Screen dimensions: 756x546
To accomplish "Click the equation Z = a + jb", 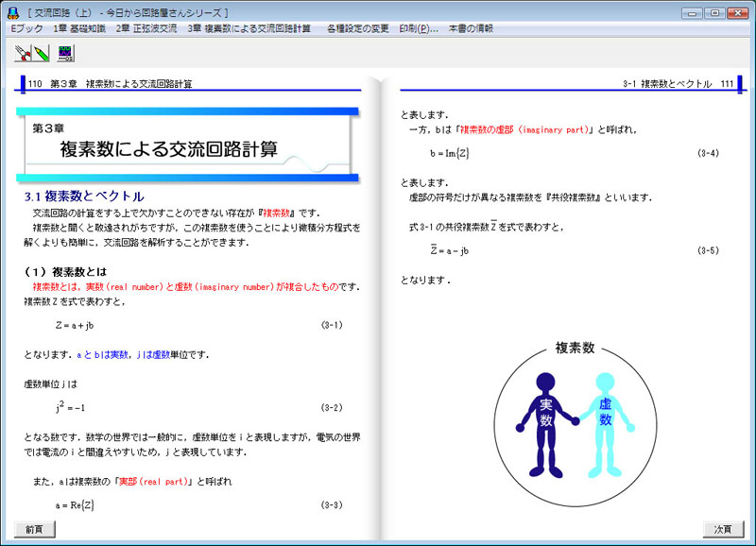I will click(x=75, y=325).
